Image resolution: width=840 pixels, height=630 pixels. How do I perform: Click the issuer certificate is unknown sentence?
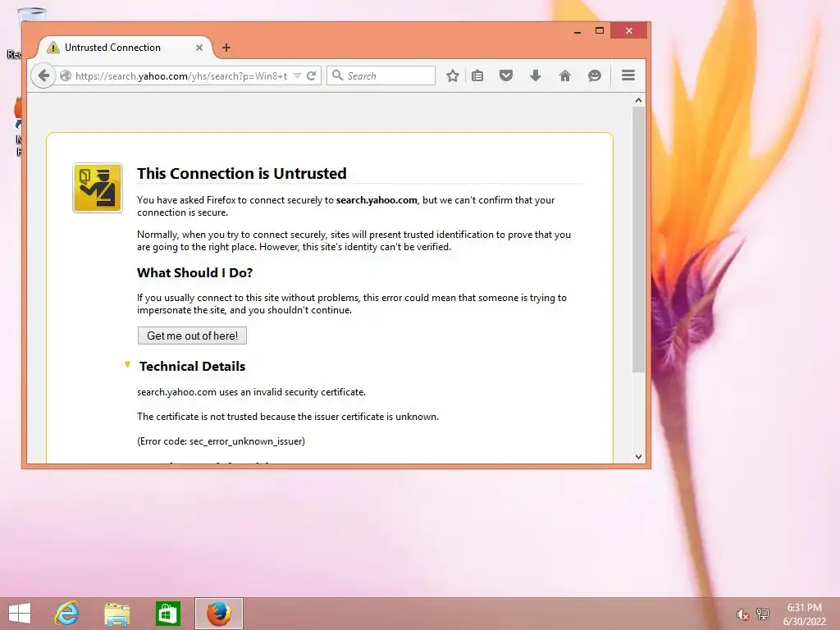[288, 417]
